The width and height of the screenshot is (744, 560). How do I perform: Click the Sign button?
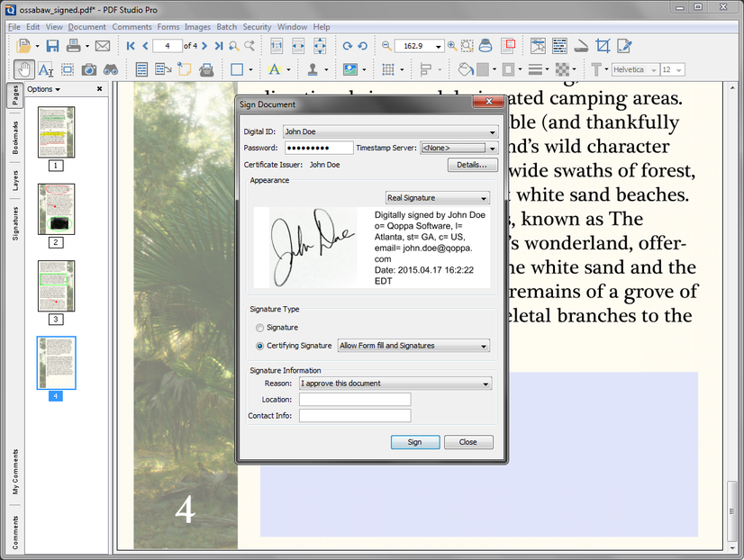[x=414, y=442]
